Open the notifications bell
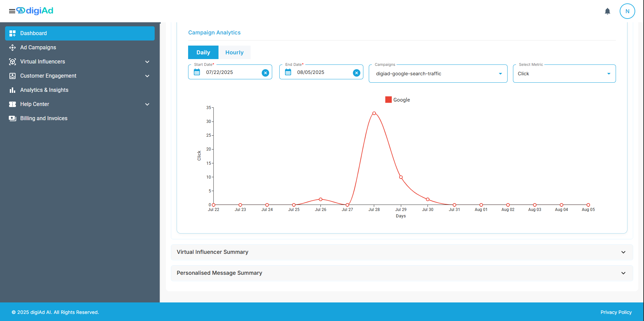The height and width of the screenshot is (321, 644). pos(608,11)
